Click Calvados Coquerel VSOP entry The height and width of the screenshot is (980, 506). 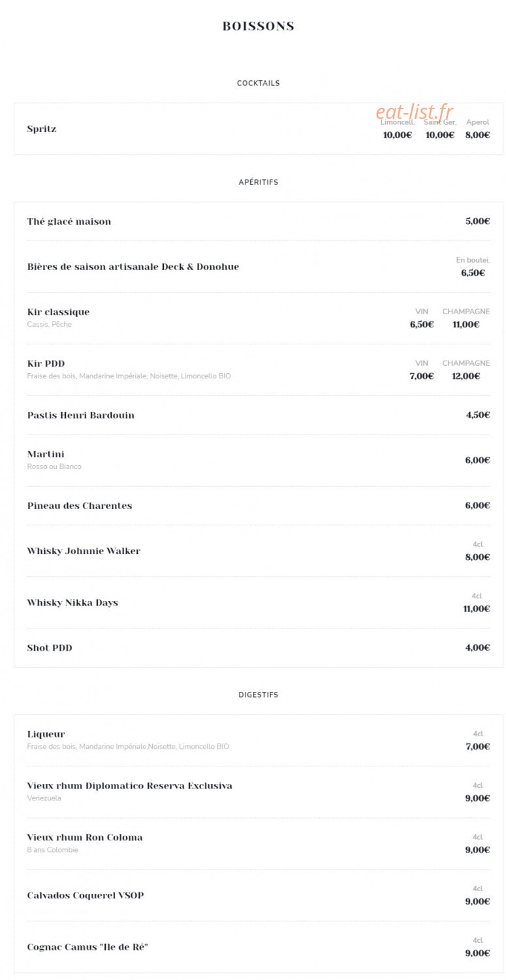pos(86,895)
